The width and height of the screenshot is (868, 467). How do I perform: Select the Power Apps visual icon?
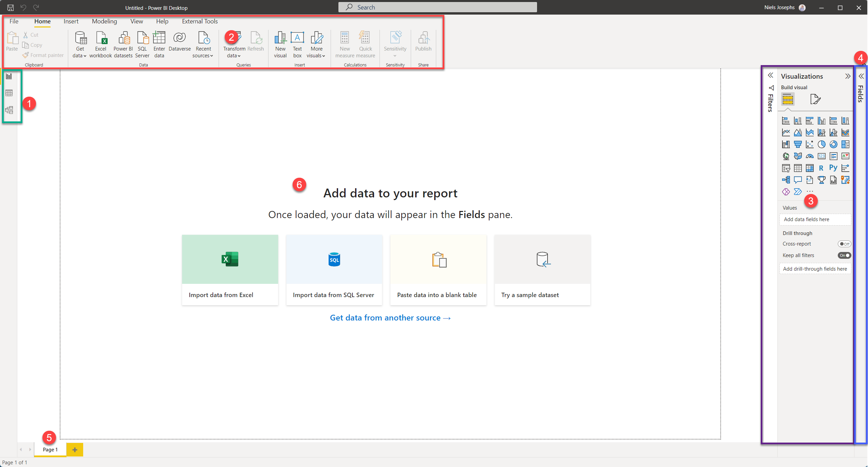pos(786,192)
